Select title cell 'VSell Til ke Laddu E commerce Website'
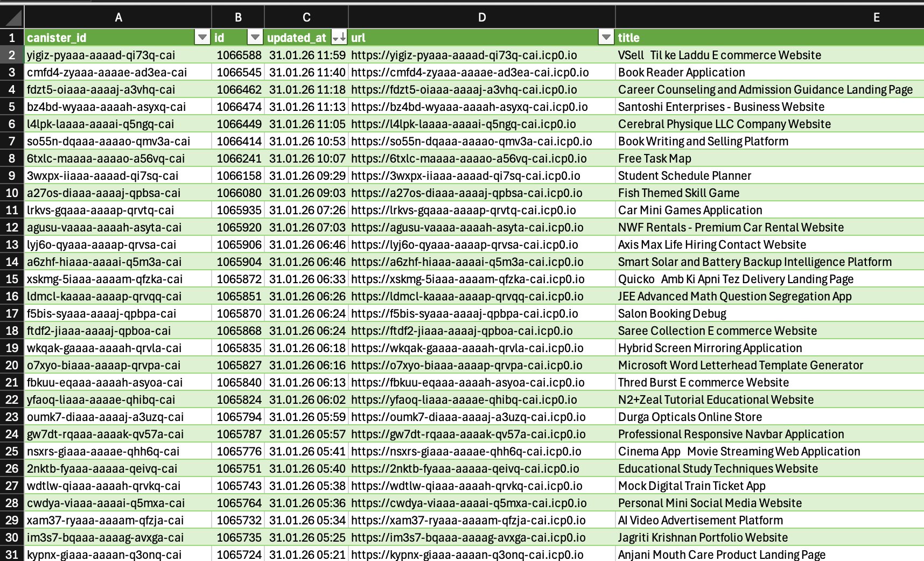This screenshot has width=924, height=561. click(x=769, y=55)
